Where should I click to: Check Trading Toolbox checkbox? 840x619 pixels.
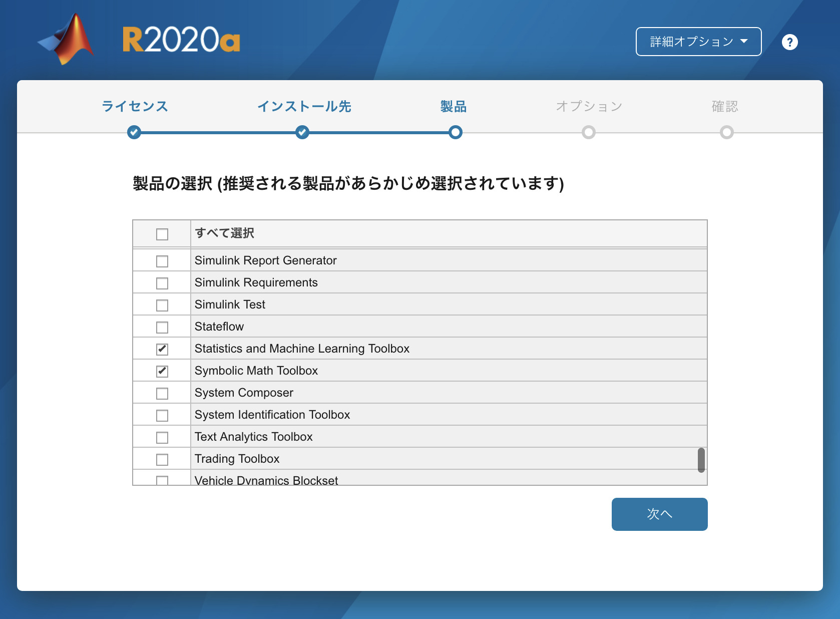pos(162,460)
